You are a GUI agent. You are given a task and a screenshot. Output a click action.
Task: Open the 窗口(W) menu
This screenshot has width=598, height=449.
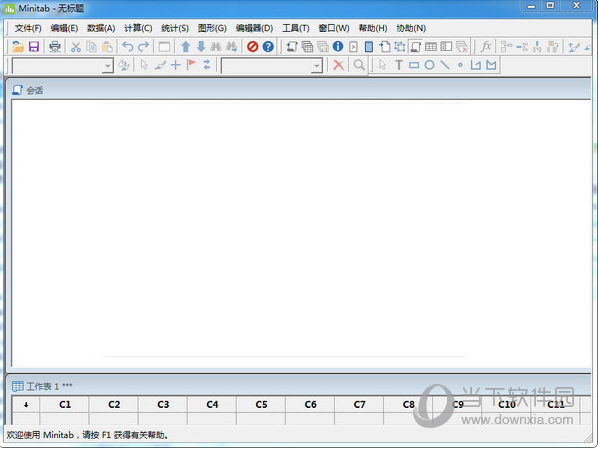(334, 28)
